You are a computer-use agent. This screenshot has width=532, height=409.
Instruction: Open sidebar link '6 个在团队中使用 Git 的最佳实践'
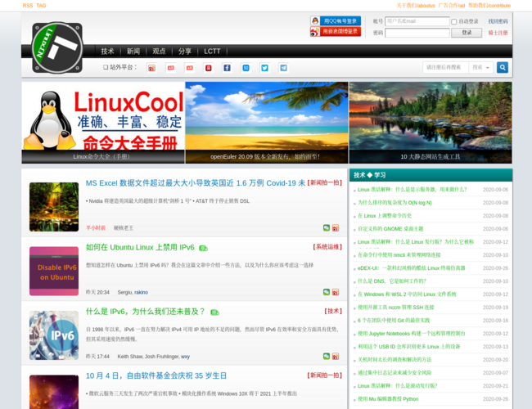394,321
